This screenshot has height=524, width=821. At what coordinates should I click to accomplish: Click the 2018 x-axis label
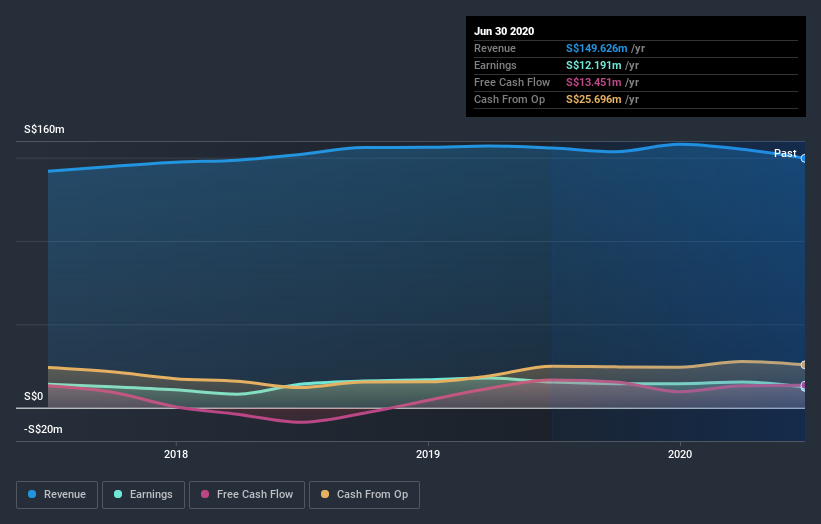(x=176, y=454)
